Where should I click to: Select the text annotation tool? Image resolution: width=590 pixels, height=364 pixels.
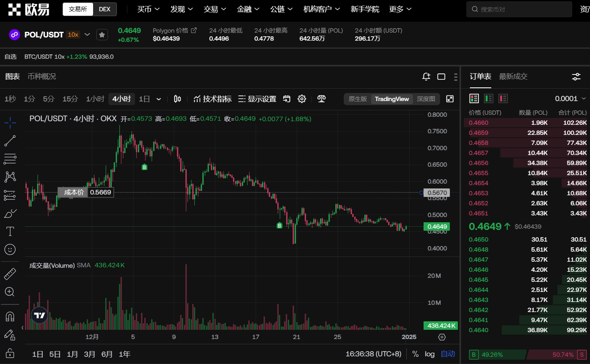(x=10, y=232)
